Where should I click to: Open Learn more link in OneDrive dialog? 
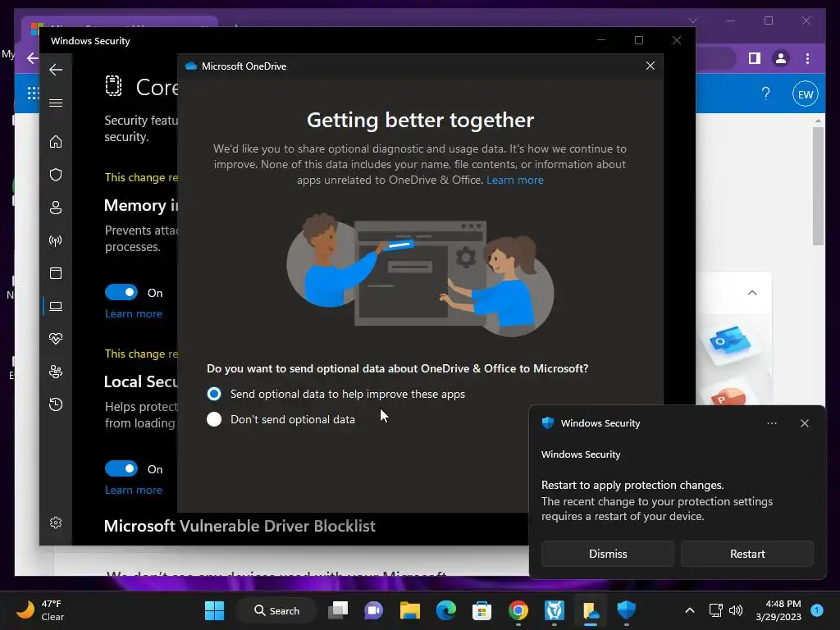point(515,180)
